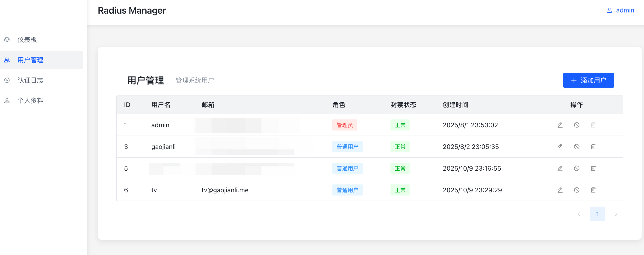Click creation time 2025/10/9 23:16:55

[x=472, y=168]
